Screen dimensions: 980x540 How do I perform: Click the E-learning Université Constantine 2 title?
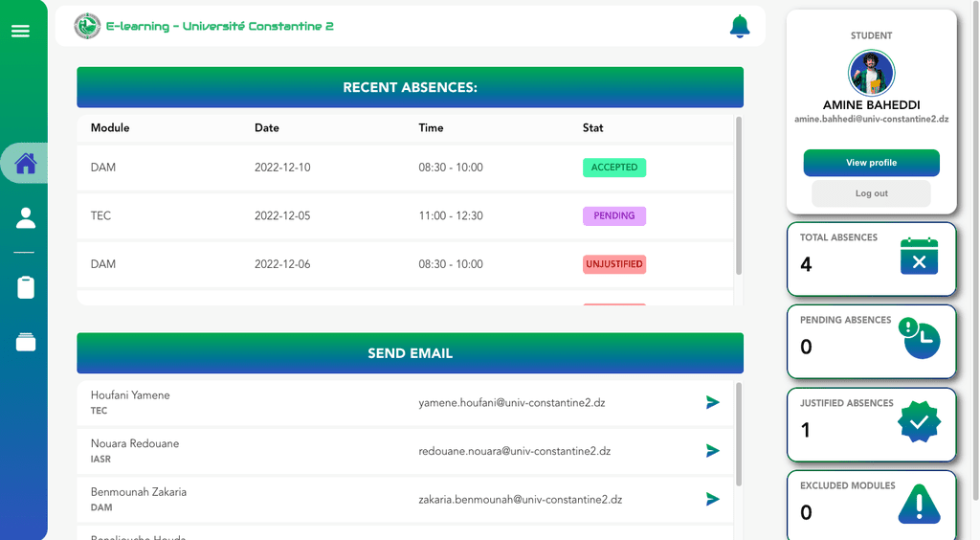point(219,26)
